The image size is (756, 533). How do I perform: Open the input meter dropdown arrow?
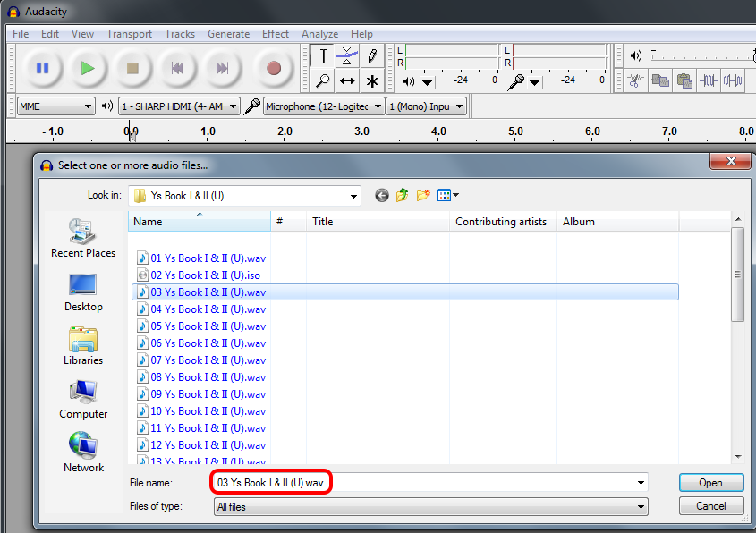click(534, 83)
